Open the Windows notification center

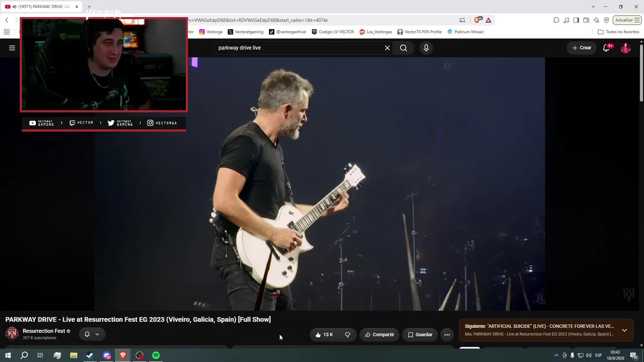point(633,355)
